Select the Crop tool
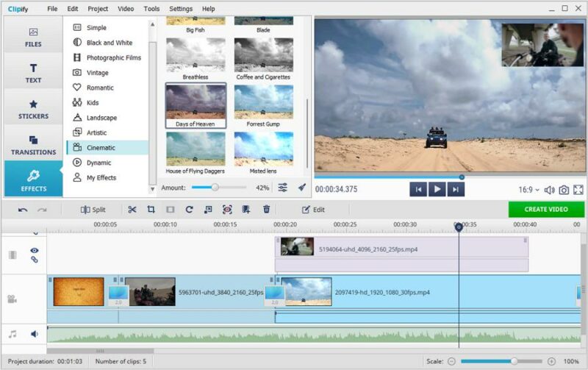This screenshot has width=588, height=370. tap(151, 210)
